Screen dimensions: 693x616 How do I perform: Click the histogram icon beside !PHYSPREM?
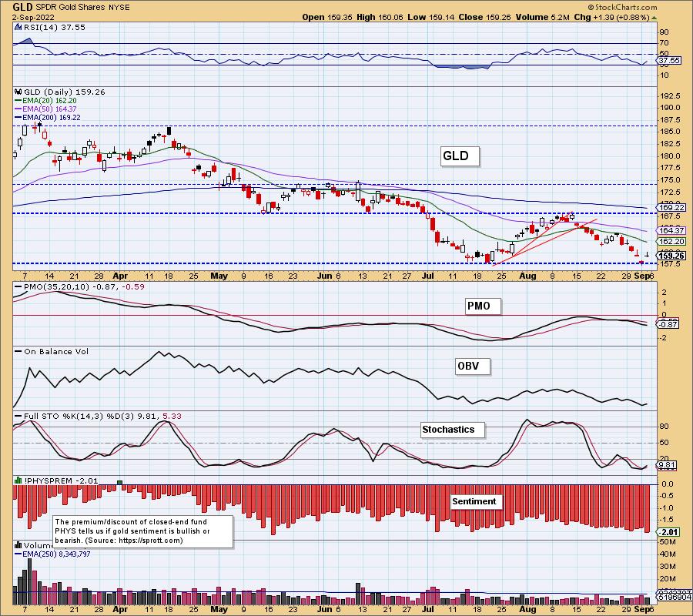pyautogui.click(x=18, y=480)
